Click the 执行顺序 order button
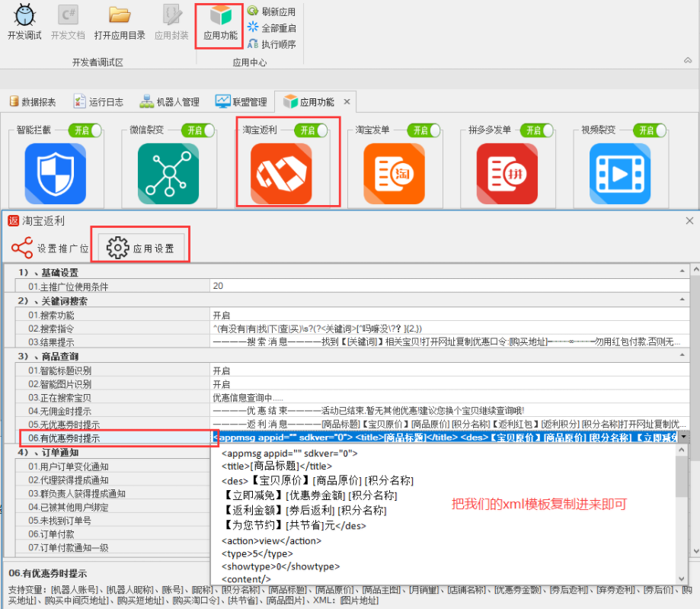The height and width of the screenshot is (609, 700). pyautogui.click(x=271, y=43)
